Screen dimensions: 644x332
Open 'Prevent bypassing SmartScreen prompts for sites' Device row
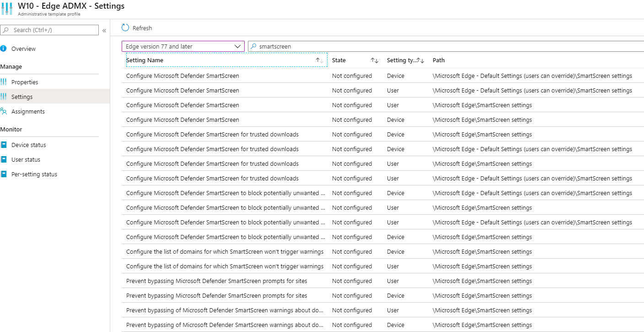[x=383, y=295]
